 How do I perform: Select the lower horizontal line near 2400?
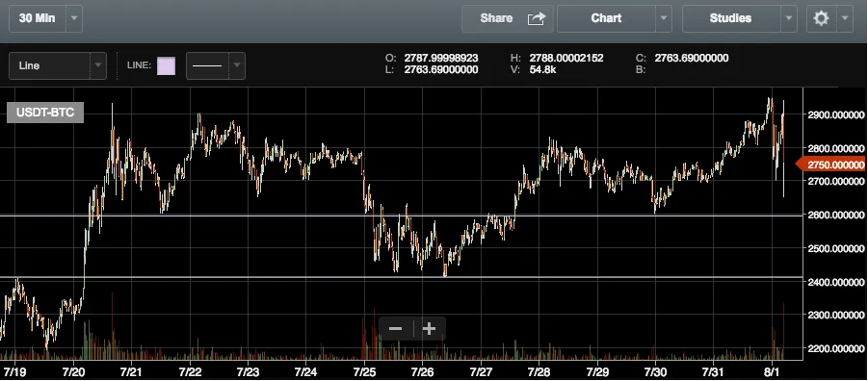point(402,277)
